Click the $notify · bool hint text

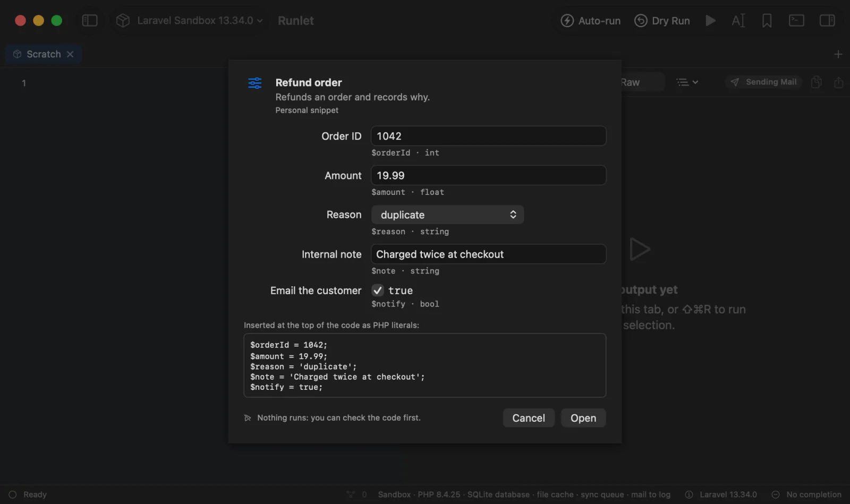pyautogui.click(x=405, y=304)
